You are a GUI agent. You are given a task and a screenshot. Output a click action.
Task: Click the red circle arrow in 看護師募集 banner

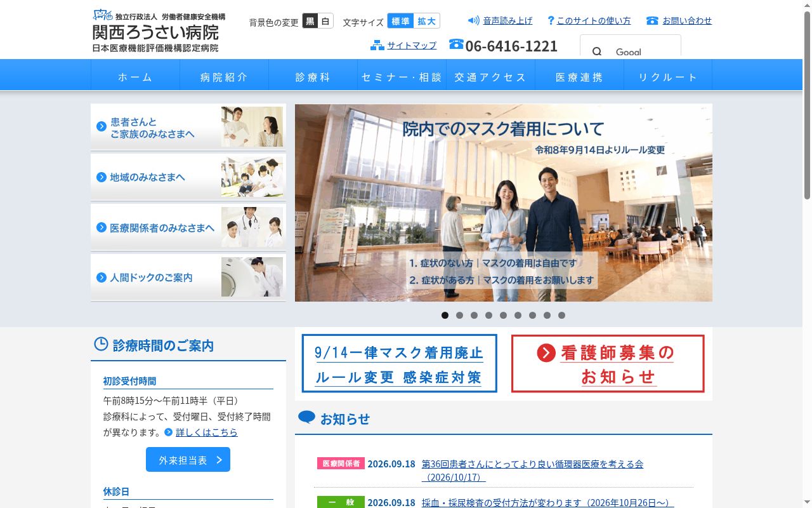[x=546, y=352]
